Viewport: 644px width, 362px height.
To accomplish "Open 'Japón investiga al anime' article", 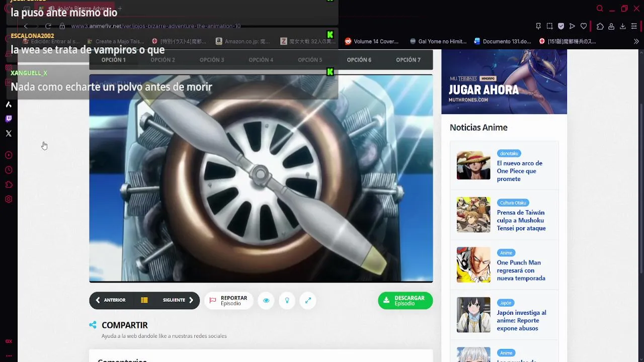I will pyautogui.click(x=521, y=320).
